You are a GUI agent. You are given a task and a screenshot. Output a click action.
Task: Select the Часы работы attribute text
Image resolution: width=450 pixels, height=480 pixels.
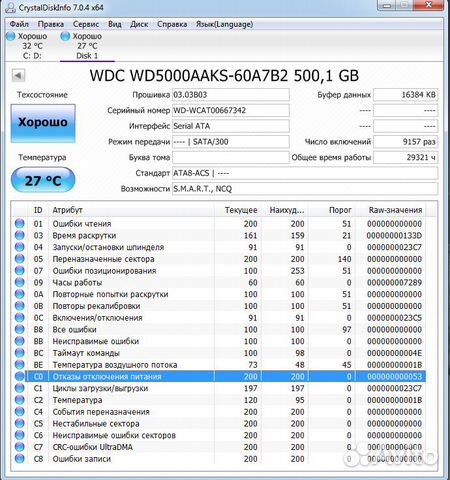click(77, 283)
